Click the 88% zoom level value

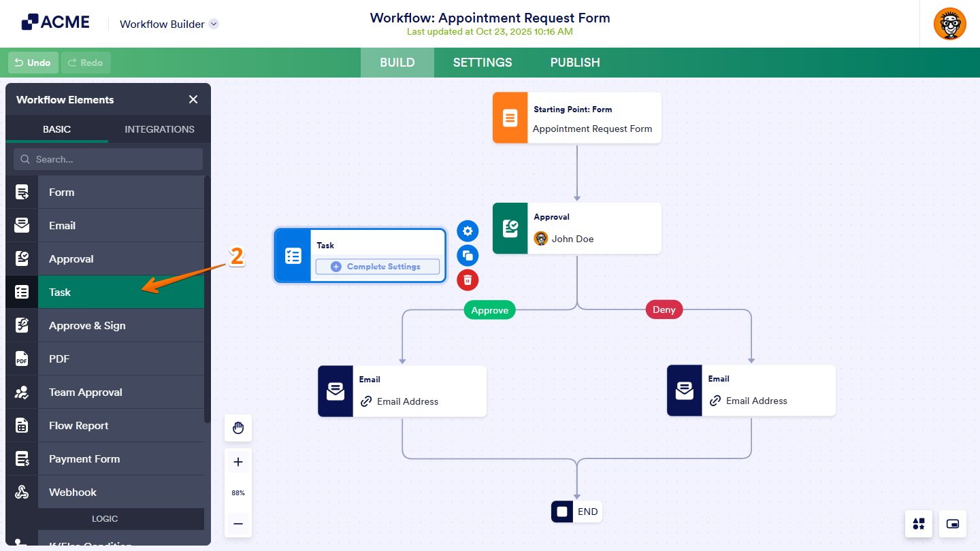click(238, 492)
